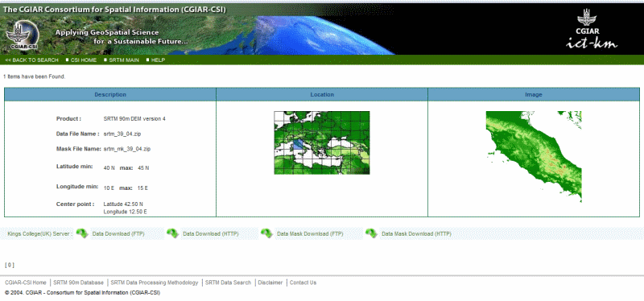
Task: Open HELP in green nav bar
Action: [x=158, y=60]
